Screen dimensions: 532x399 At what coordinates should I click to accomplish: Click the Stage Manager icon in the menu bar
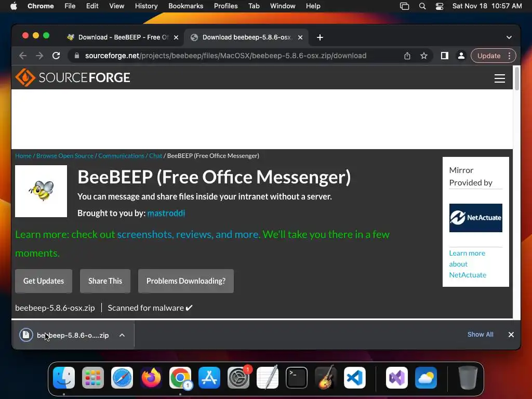point(404,6)
